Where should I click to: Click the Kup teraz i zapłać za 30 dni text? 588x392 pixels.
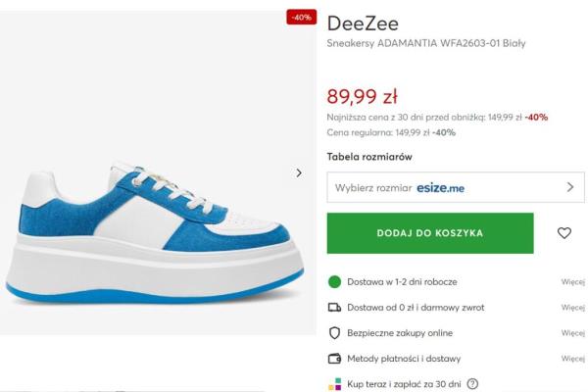click(x=404, y=384)
